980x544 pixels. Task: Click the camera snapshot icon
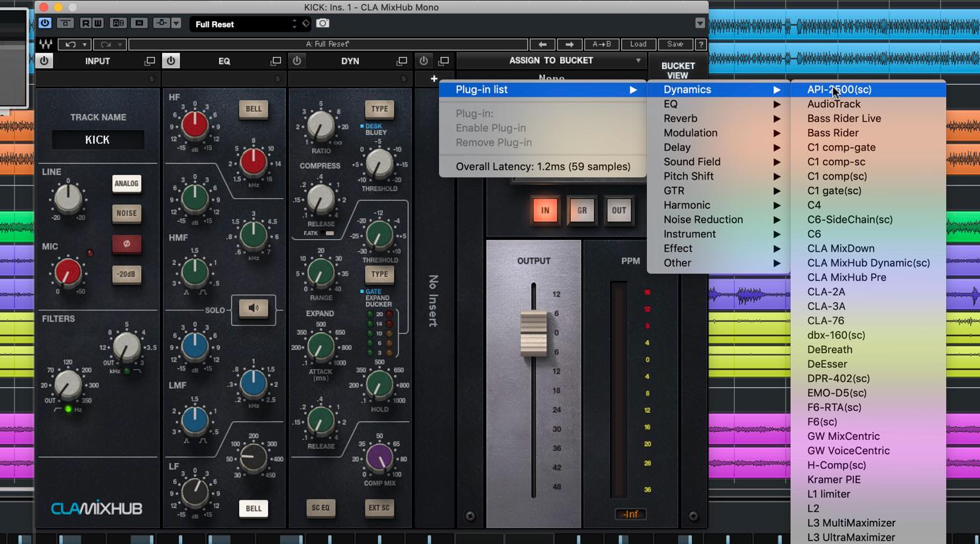point(322,23)
